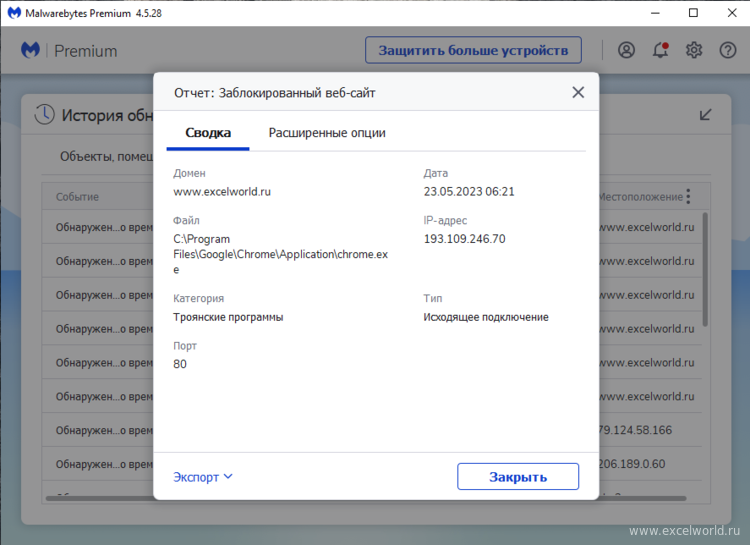Select the domain www.excelworld.ru value
Viewport: 750px width, 545px height.
(x=222, y=191)
